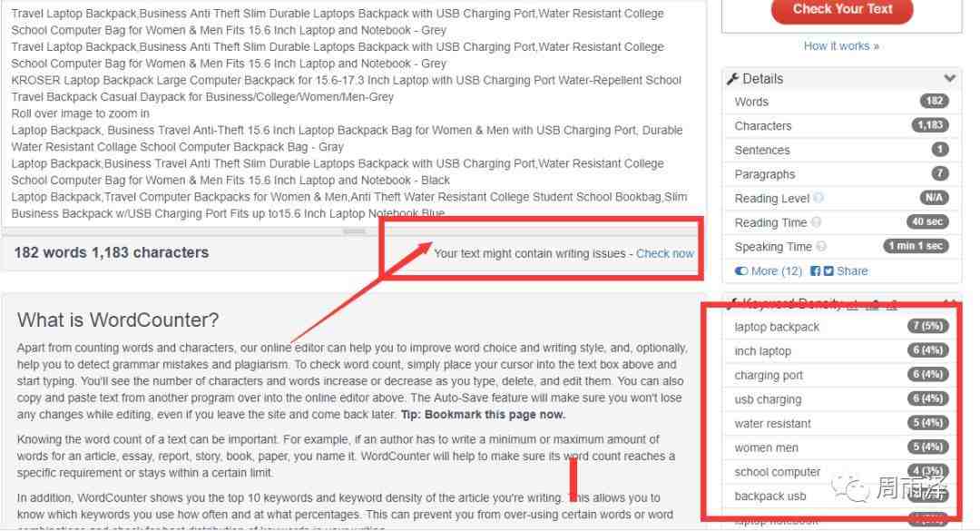
Task: Select the Sentences count row
Action: pyautogui.click(x=841, y=150)
